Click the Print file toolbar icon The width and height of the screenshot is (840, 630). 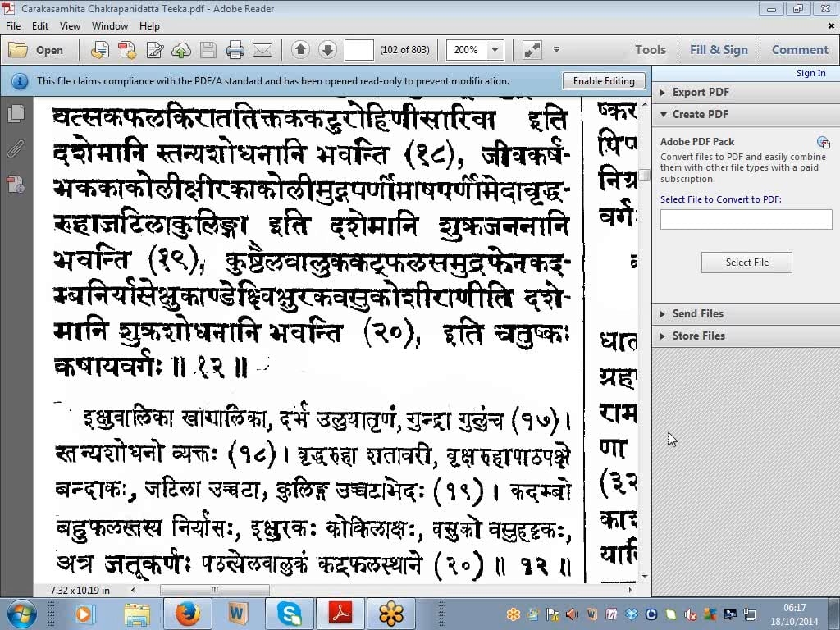[x=235, y=50]
